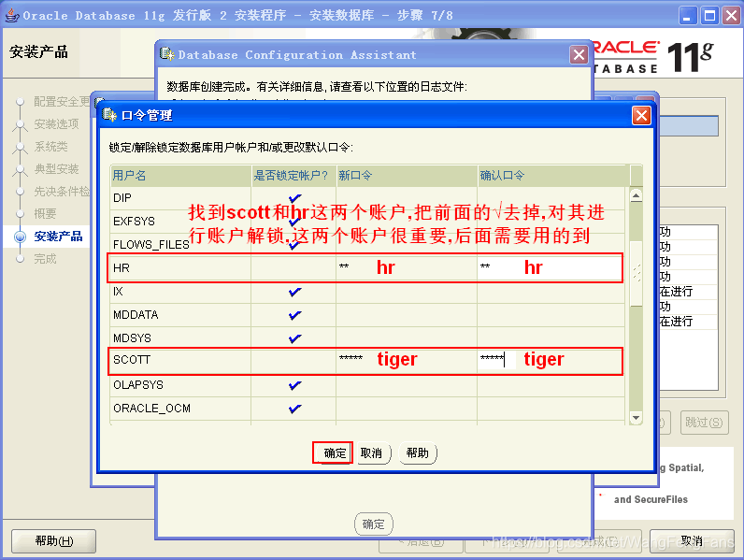Click the user list vertical scrollbar thumb

(636, 274)
